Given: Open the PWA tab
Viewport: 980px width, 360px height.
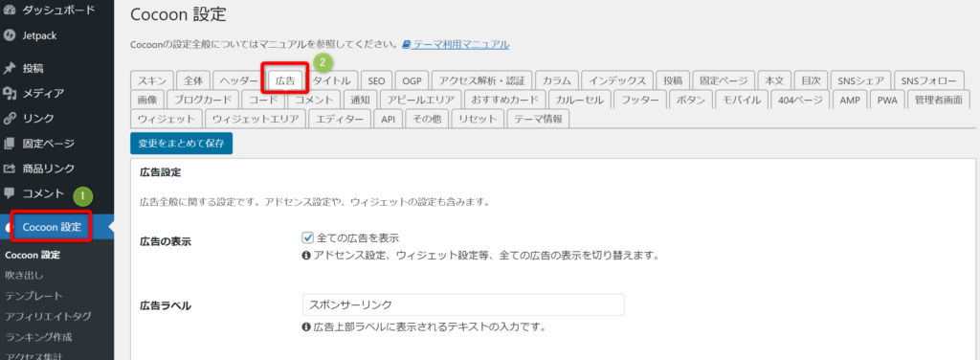Looking at the screenshot, I should (x=887, y=100).
